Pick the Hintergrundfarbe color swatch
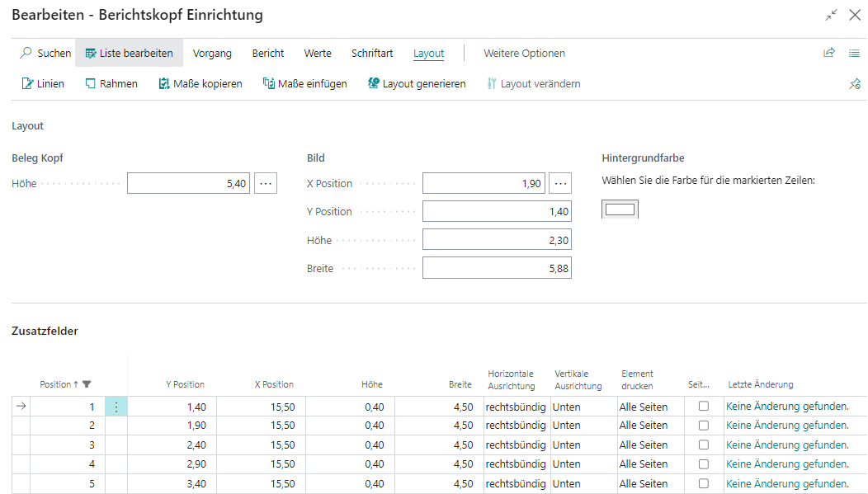The width and height of the screenshot is (868, 494). coord(620,209)
